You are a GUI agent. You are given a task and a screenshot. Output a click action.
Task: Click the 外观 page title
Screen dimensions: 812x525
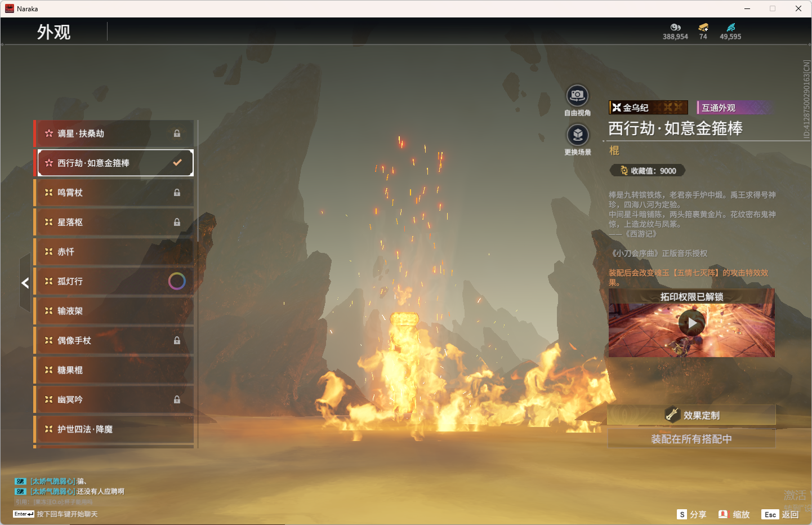[54, 32]
